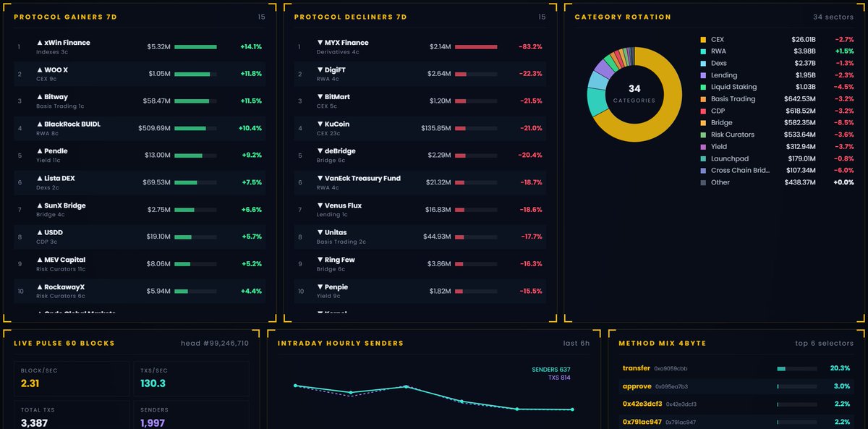Select the Pendle protocol entry
Image resolution: width=868 pixels, height=429 pixels.
56,151
